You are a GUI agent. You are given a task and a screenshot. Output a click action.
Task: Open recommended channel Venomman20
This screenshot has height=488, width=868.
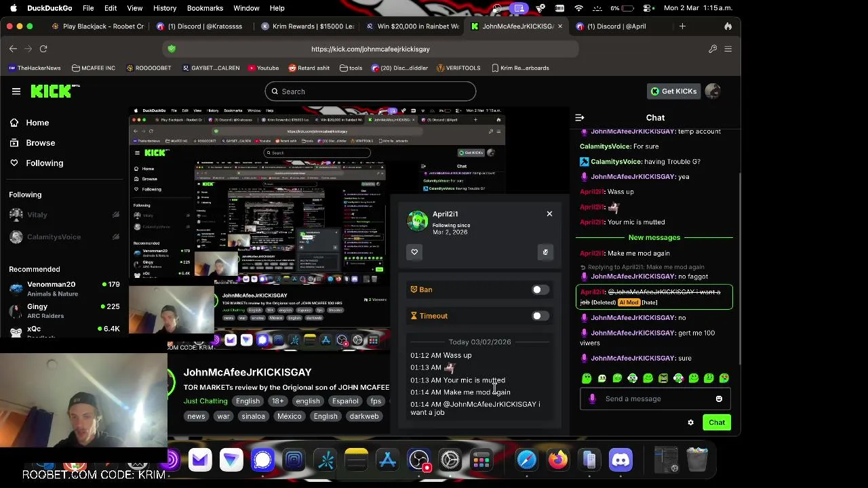click(x=64, y=289)
